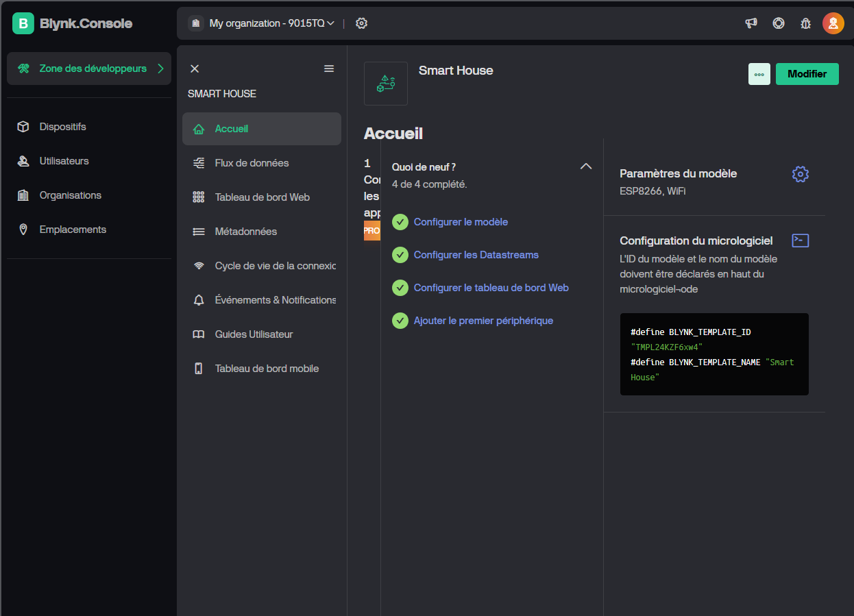The image size is (854, 616).
Task: Click check icon beside Ajouter le premier périphérique
Action: click(x=400, y=321)
